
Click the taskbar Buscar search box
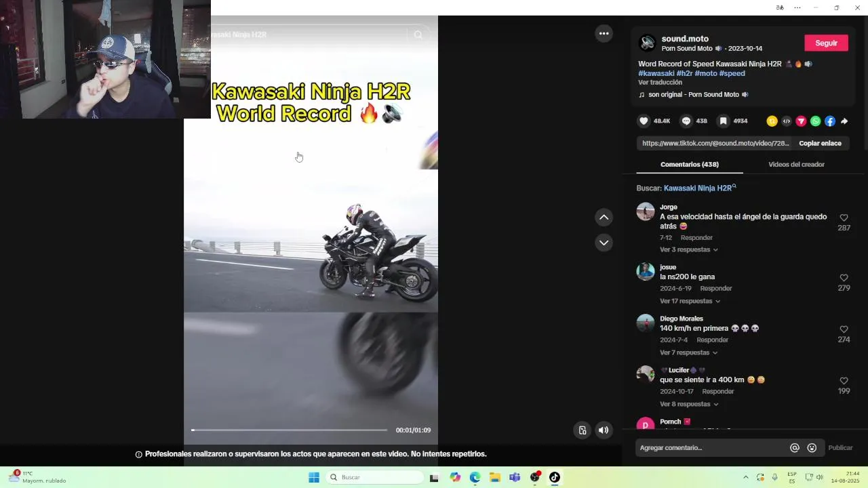(375, 477)
